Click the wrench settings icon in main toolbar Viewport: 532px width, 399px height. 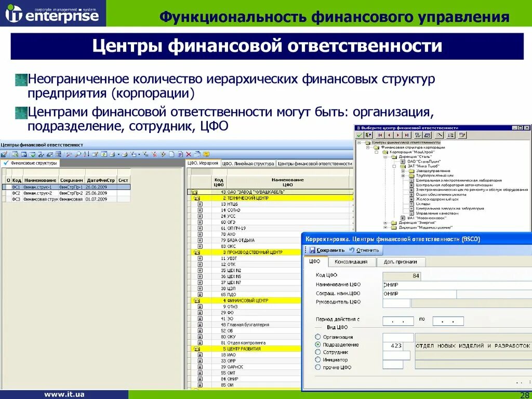[x=69, y=154]
